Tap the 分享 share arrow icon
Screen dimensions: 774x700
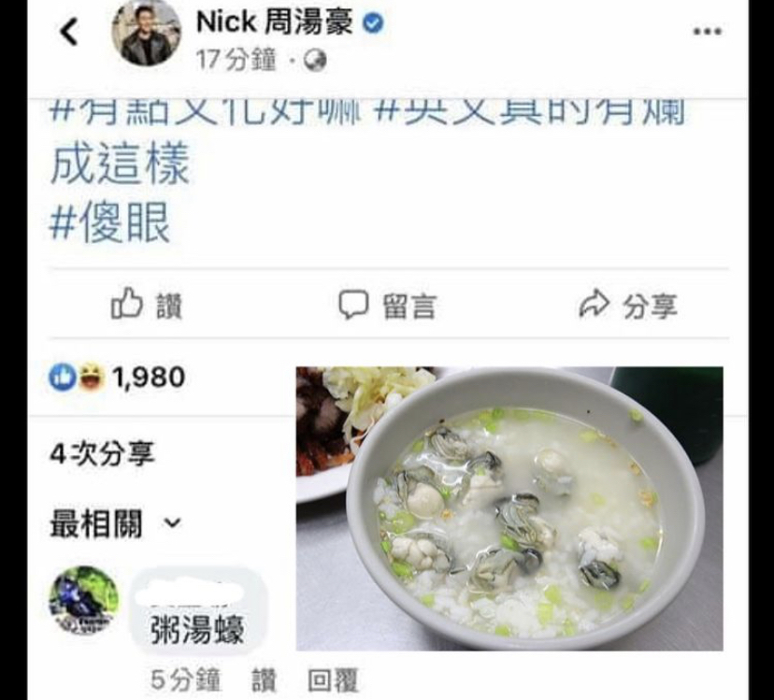pyautogui.click(x=594, y=303)
